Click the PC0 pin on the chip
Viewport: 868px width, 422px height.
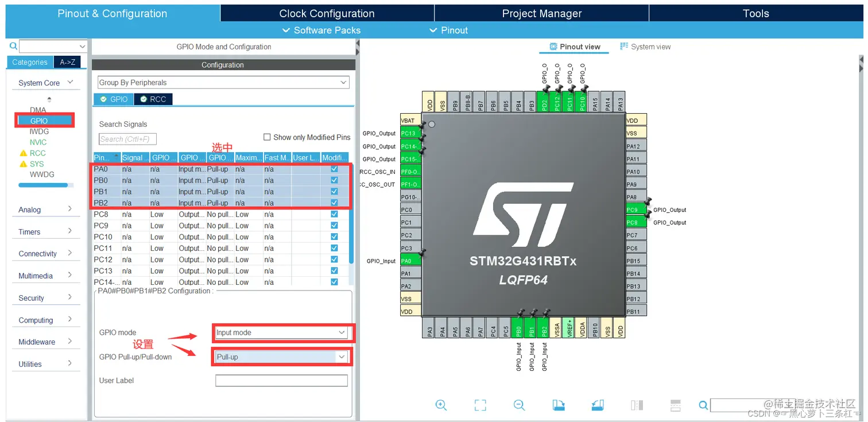(x=410, y=210)
